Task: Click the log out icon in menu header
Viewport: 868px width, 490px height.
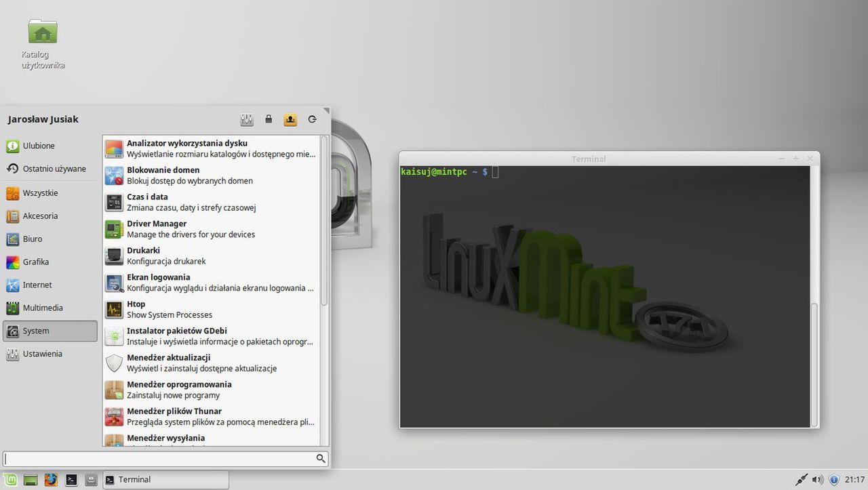Action: pos(312,119)
